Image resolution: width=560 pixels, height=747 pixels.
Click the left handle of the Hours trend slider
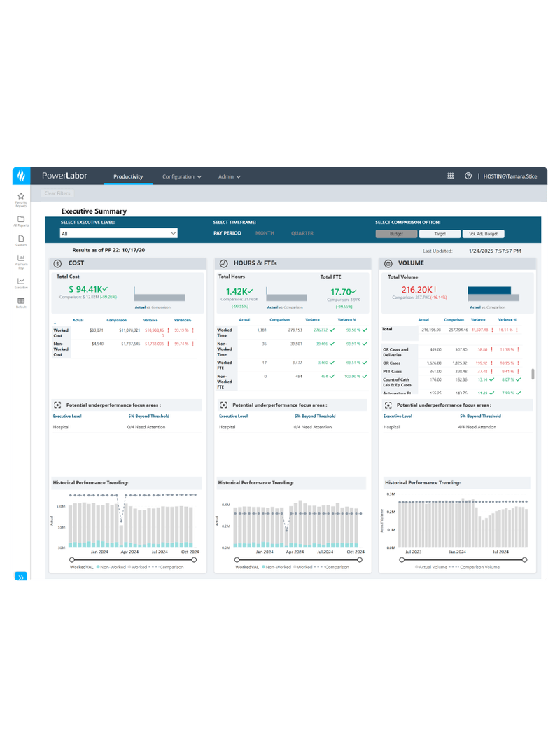pyautogui.click(x=237, y=560)
